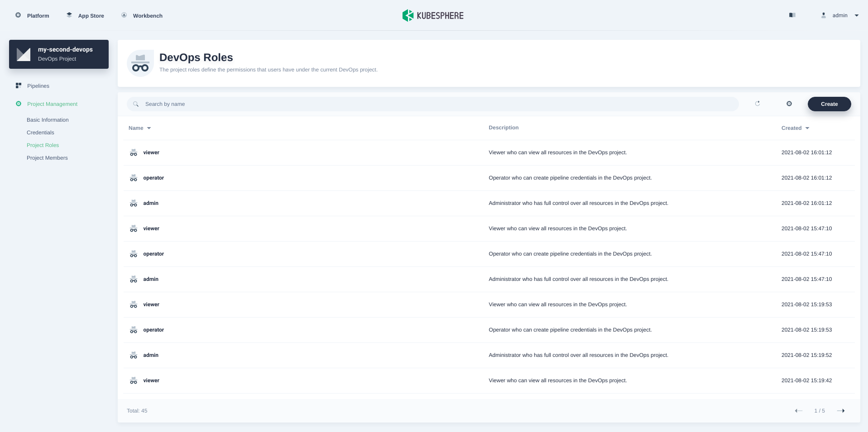
Task: Click the documentation book icon in the top bar
Action: (x=792, y=15)
